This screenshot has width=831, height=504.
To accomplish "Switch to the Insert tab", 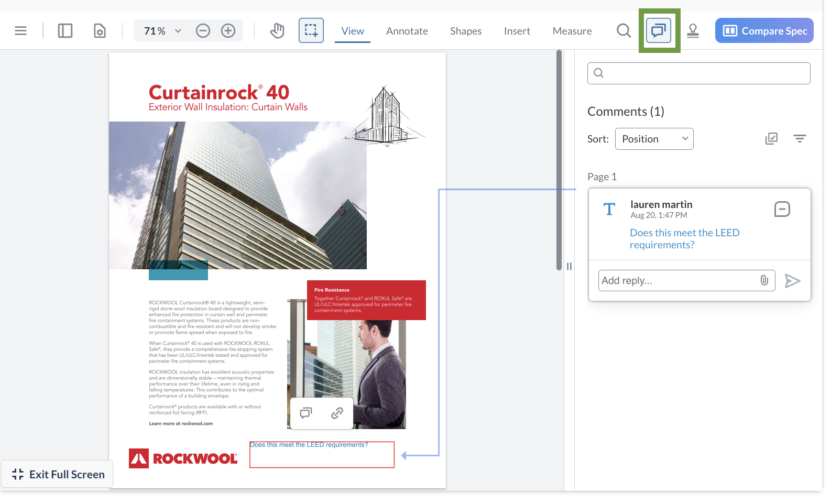I will click(517, 31).
